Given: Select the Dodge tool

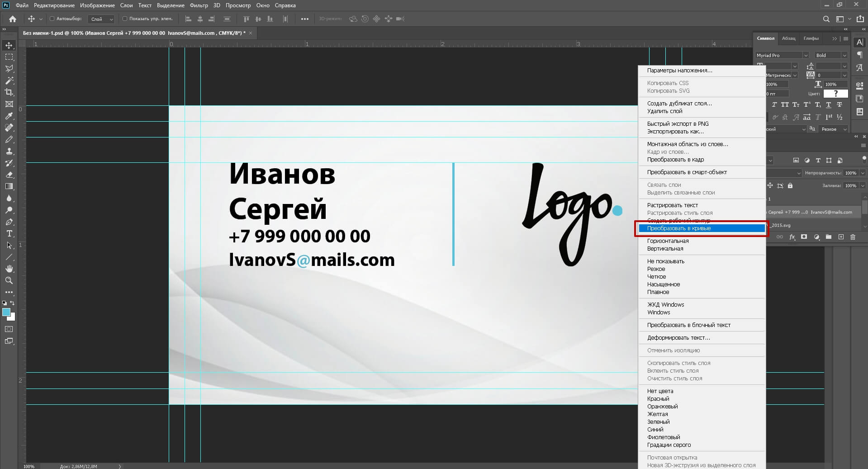Looking at the screenshot, I should (9, 210).
